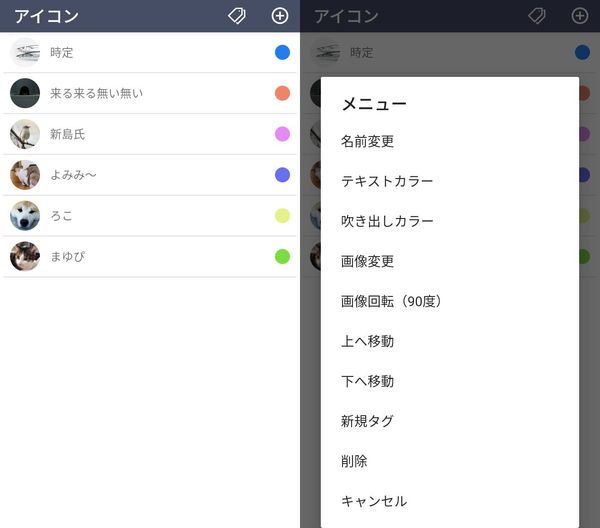Choose 名前変更 in the menu
The height and width of the screenshot is (528, 600).
pyautogui.click(x=367, y=141)
